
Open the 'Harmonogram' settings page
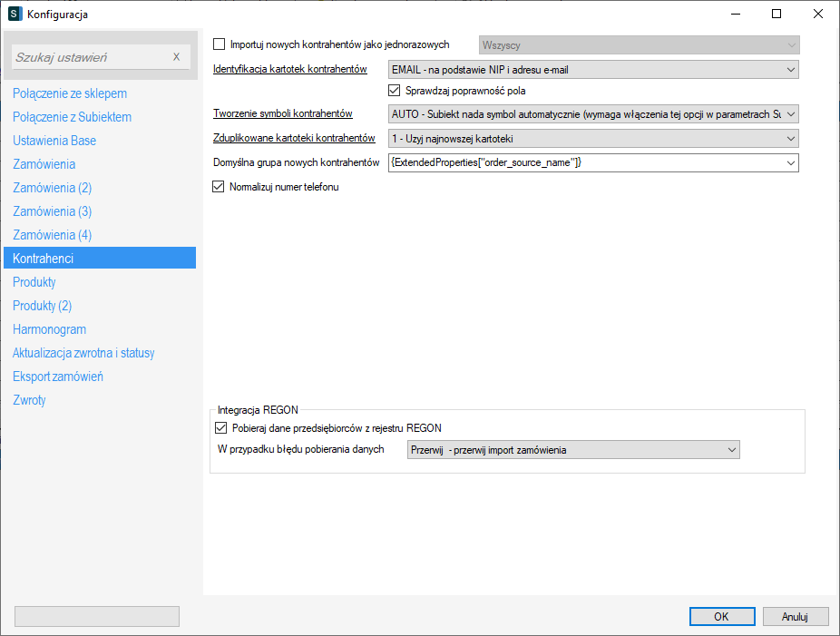pyautogui.click(x=50, y=329)
